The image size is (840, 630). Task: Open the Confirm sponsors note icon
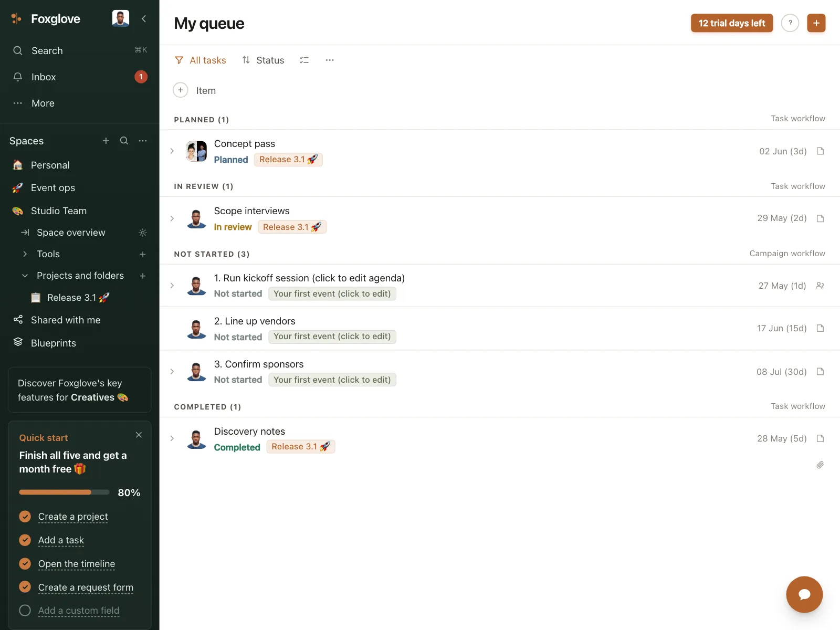click(x=821, y=372)
